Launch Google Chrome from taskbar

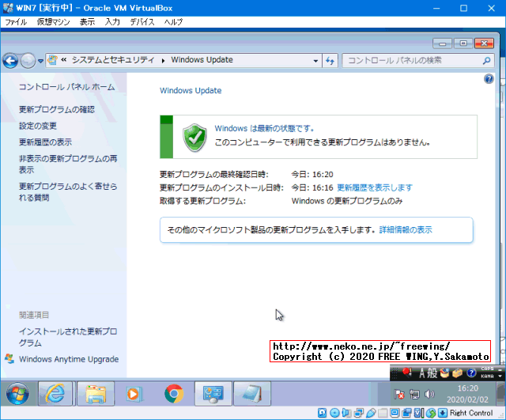click(x=174, y=394)
